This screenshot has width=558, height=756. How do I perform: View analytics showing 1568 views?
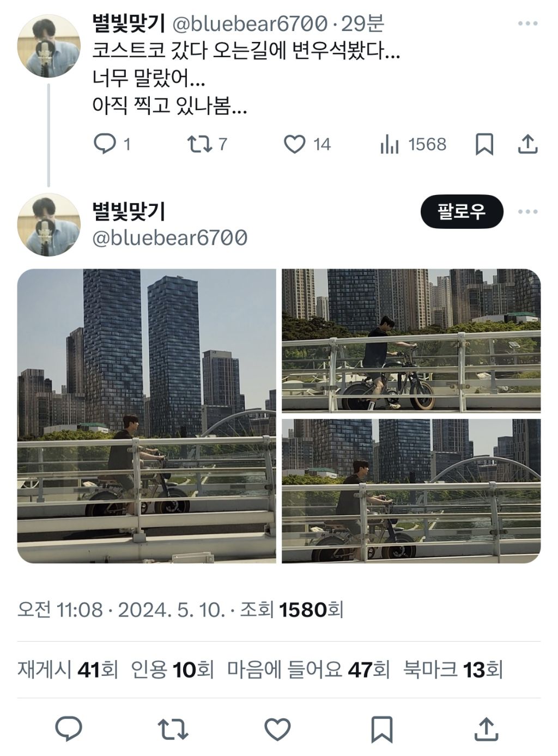tap(413, 144)
